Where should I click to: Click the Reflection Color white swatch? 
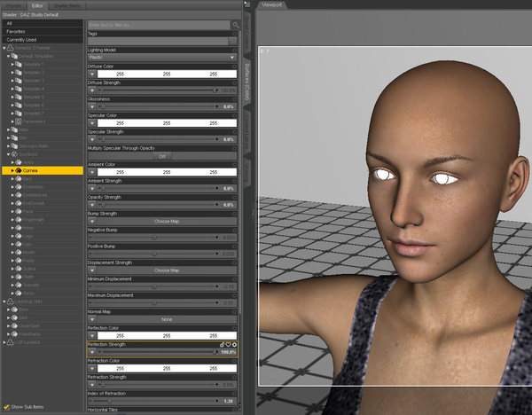click(167, 336)
